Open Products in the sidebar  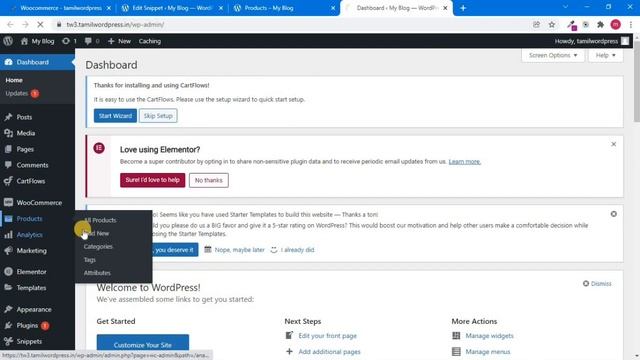[x=29, y=218]
